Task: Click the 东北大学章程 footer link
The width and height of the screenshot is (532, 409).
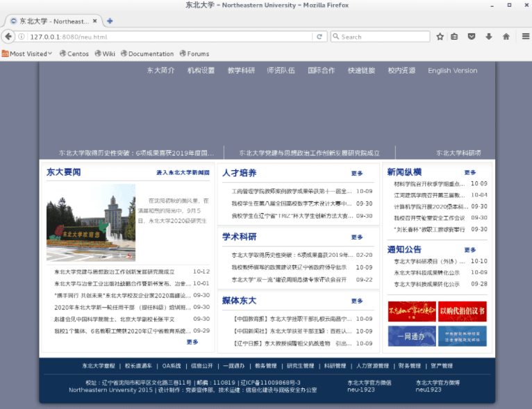Action: (99, 366)
